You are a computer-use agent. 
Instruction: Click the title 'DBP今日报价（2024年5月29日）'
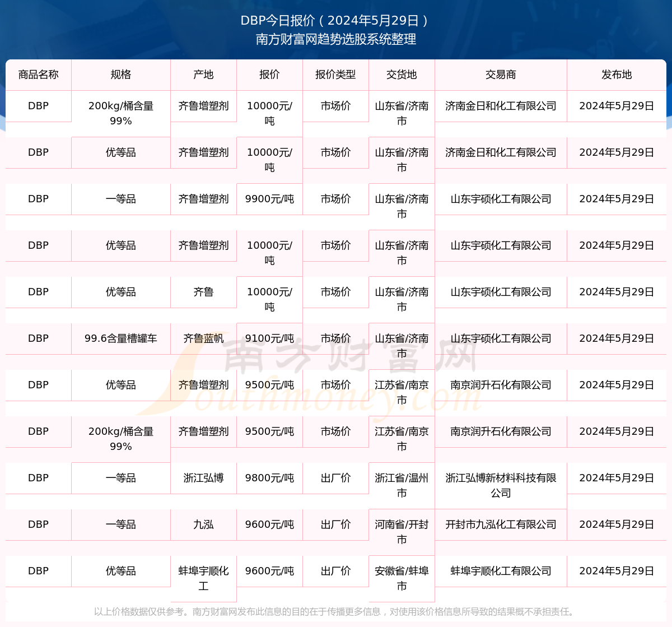pos(335,21)
